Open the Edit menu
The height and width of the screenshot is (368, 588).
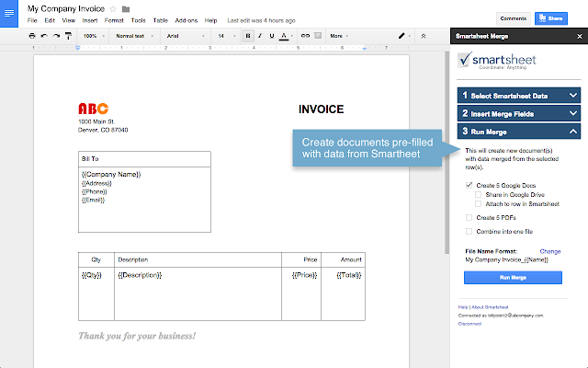(x=50, y=20)
